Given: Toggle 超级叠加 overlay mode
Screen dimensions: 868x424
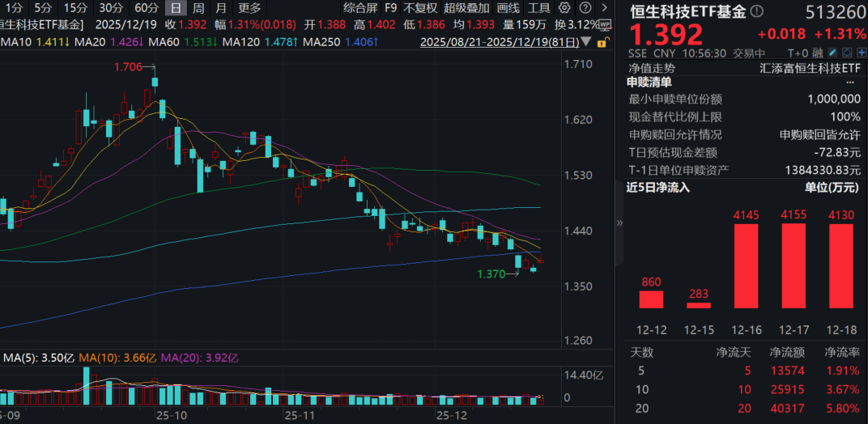Looking at the screenshot, I should (466, 7).
